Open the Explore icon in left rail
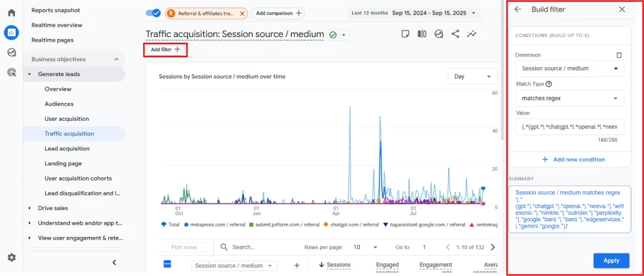The width and height of the screenshot is (644, 276). tap(11, 53)
